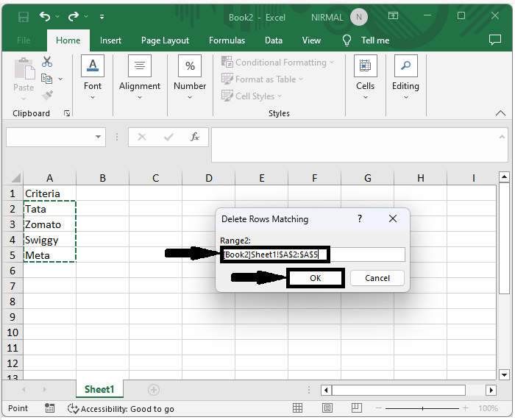
Task: Expand the Cells group
Action: [365, 78]
